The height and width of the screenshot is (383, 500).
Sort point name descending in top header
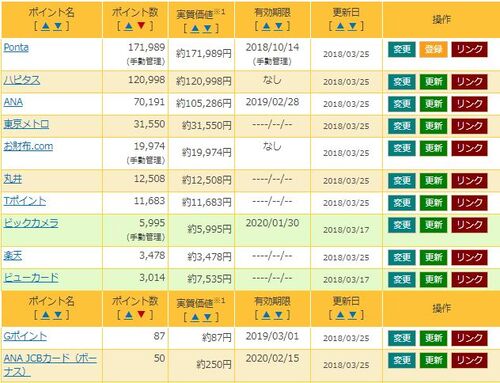58,26
